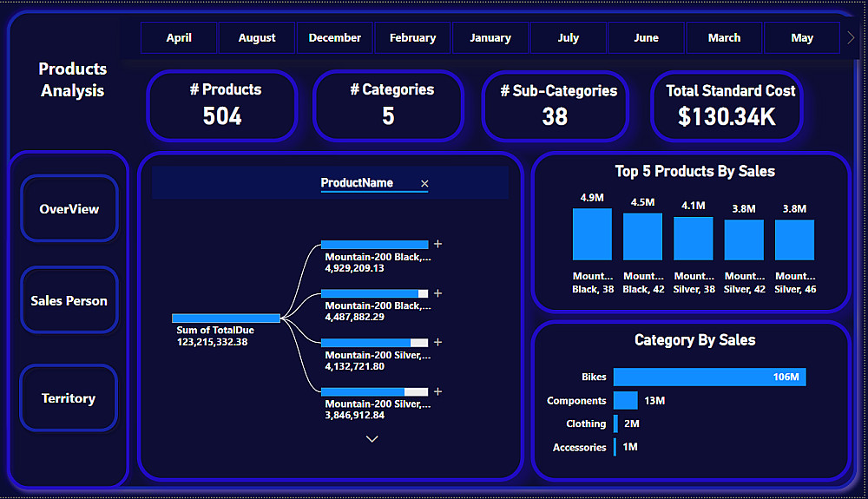Viewport: 868px width, 499px height.
Task: Click the Products Analysis title
Action: pos(73,80)
